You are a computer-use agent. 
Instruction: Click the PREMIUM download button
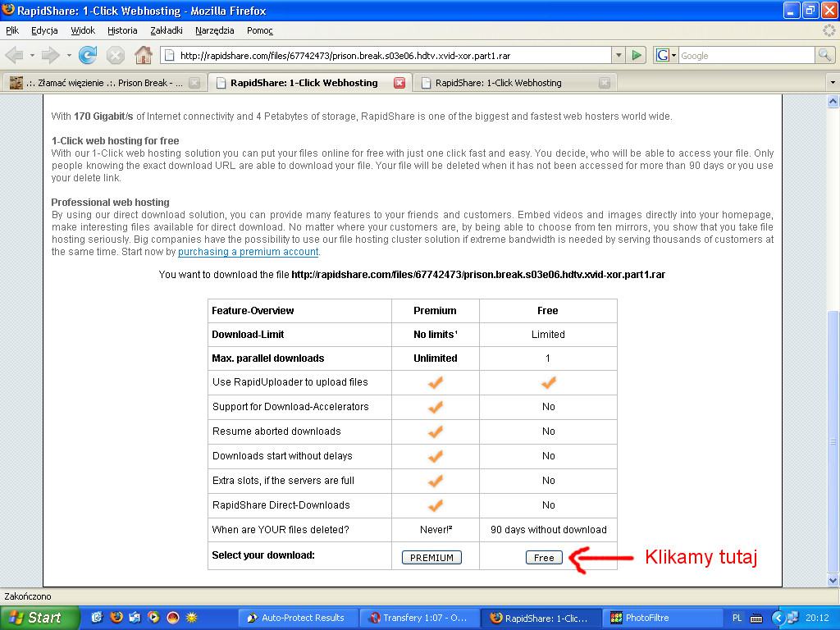tap(431, 558)
